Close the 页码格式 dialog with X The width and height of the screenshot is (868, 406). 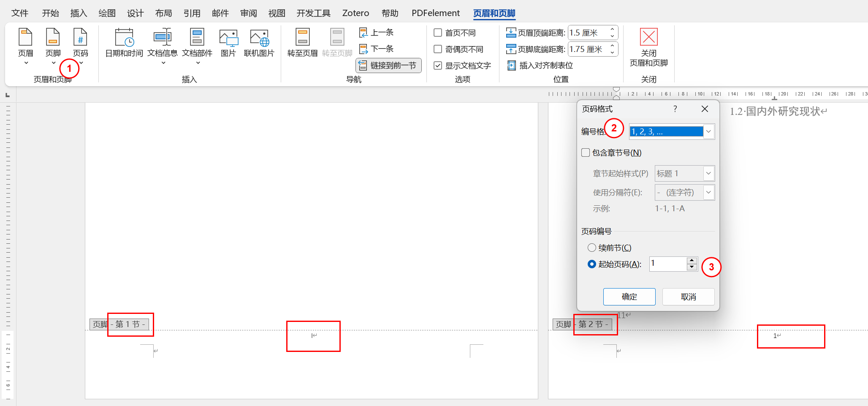tap(705, 109)
